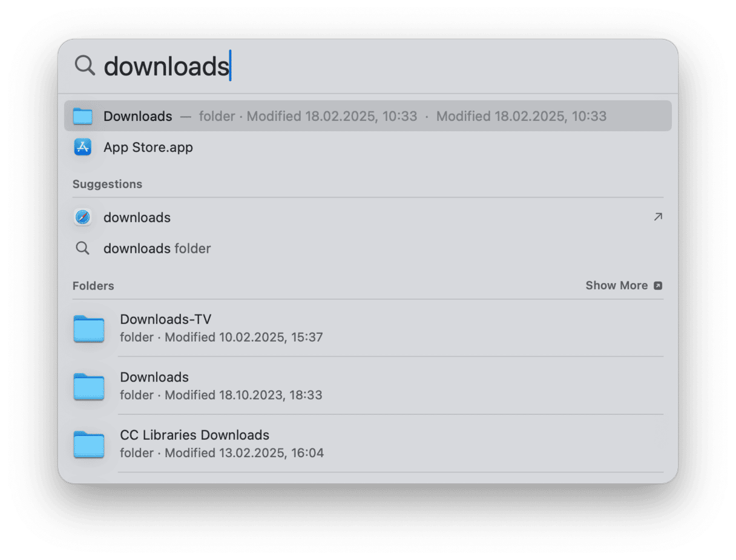
Task: Click the CC Libraries Downloads folder icon
Action: point(89,444)
